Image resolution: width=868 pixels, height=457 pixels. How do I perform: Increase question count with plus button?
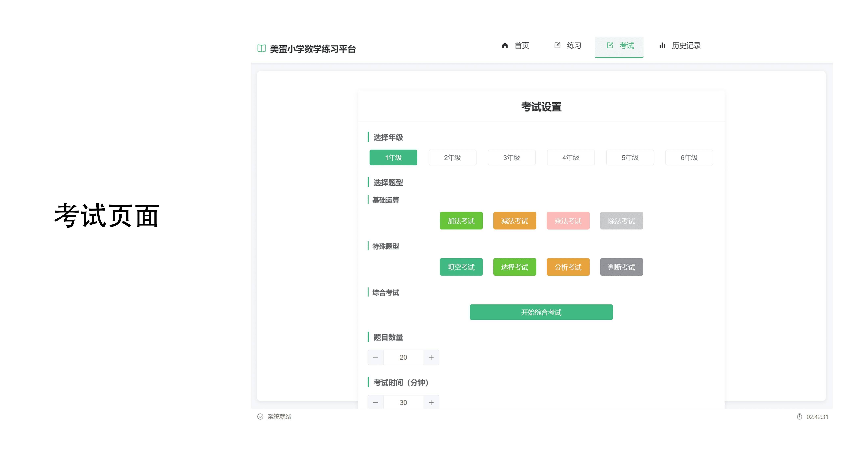(431, 357)
